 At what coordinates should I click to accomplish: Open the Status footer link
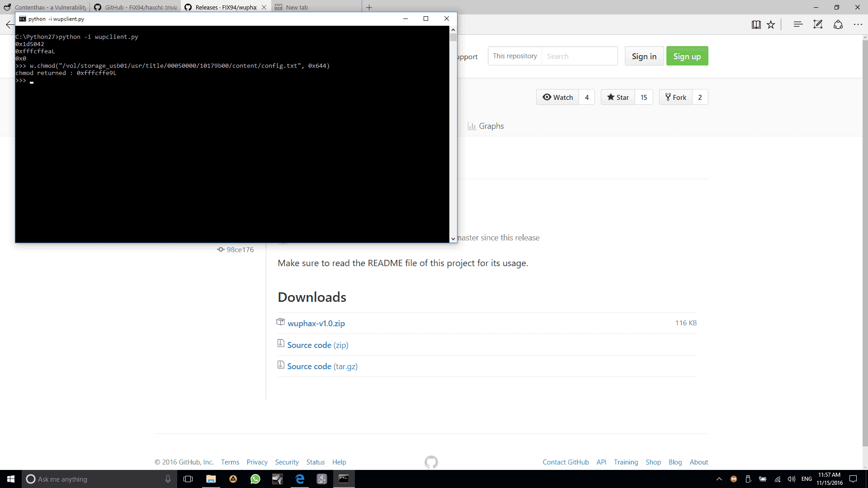(x=316, y=462)
